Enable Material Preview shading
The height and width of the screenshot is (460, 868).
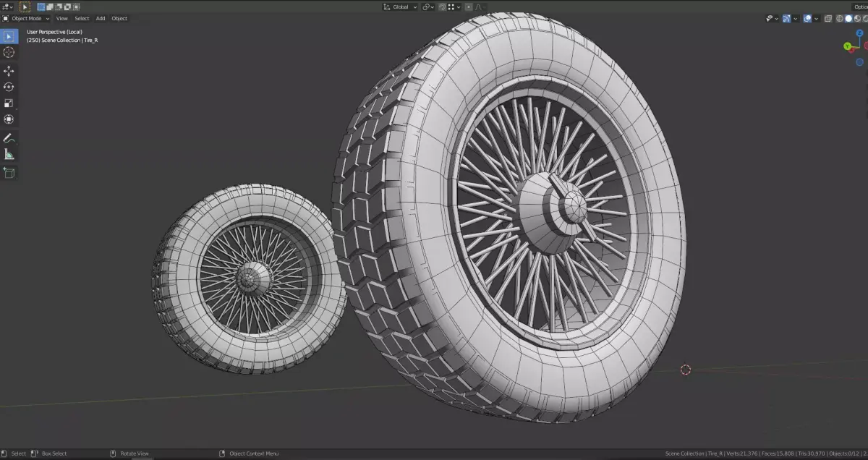856,18
